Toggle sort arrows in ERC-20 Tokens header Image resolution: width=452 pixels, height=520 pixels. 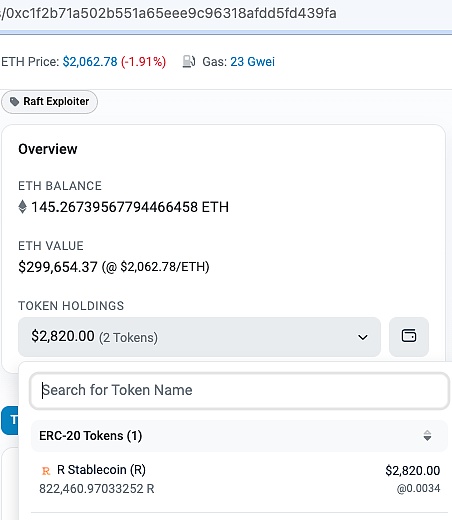(427, 436)
